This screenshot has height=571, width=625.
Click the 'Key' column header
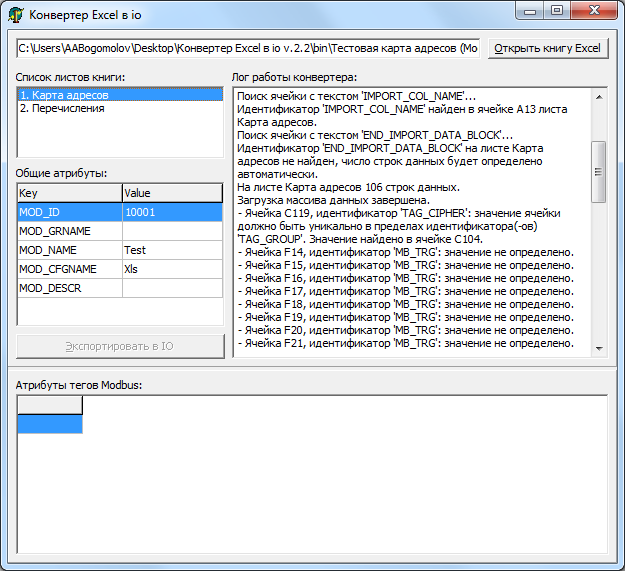[69, 193]
